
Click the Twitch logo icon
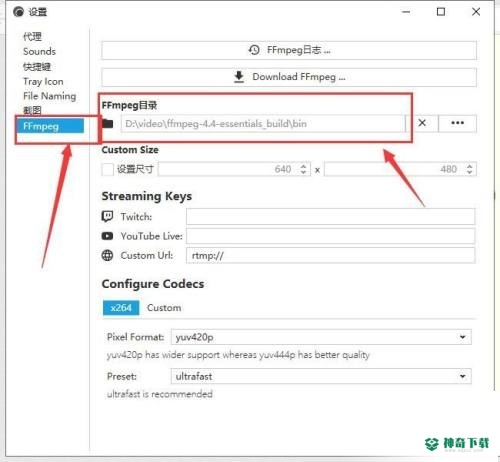pos(107,216)
